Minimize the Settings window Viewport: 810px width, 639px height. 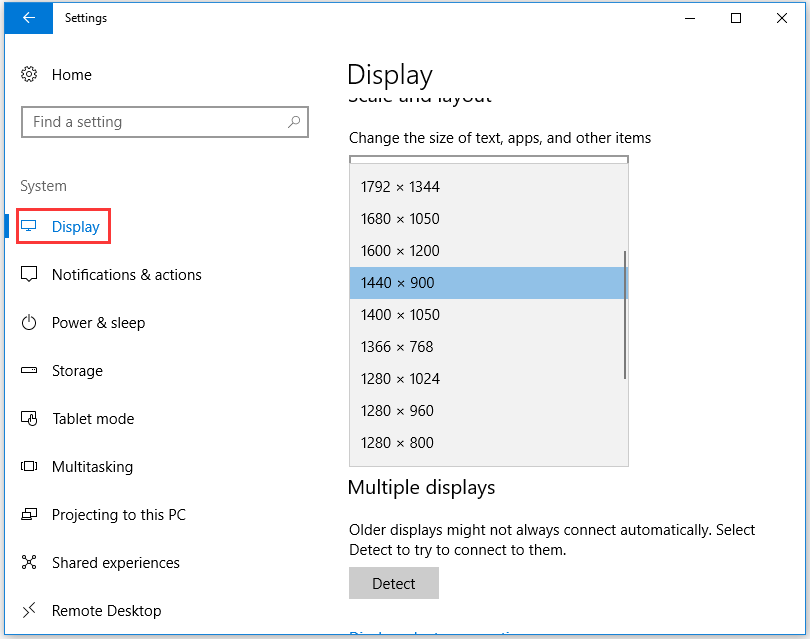690,18
